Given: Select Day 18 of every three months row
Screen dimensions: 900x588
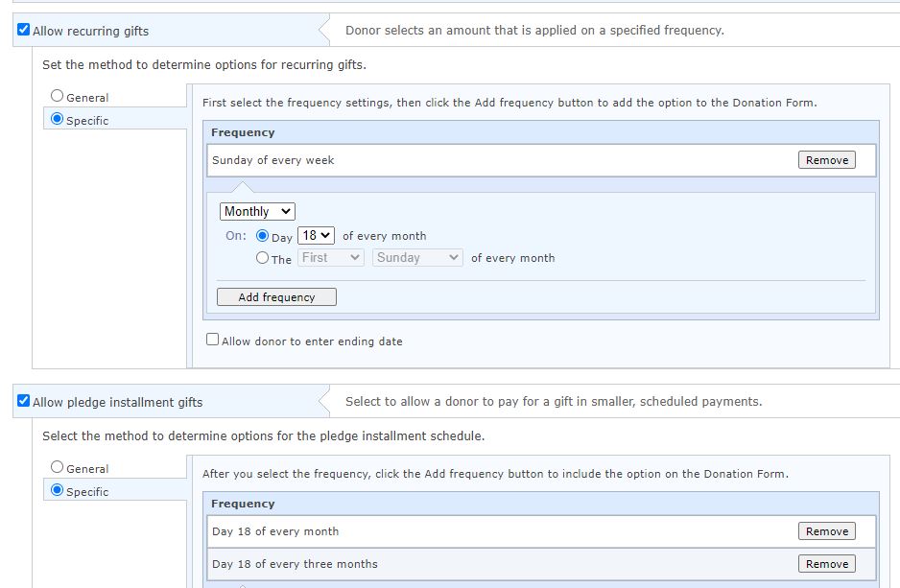Looking at the screenshot, I should [541, 564].
